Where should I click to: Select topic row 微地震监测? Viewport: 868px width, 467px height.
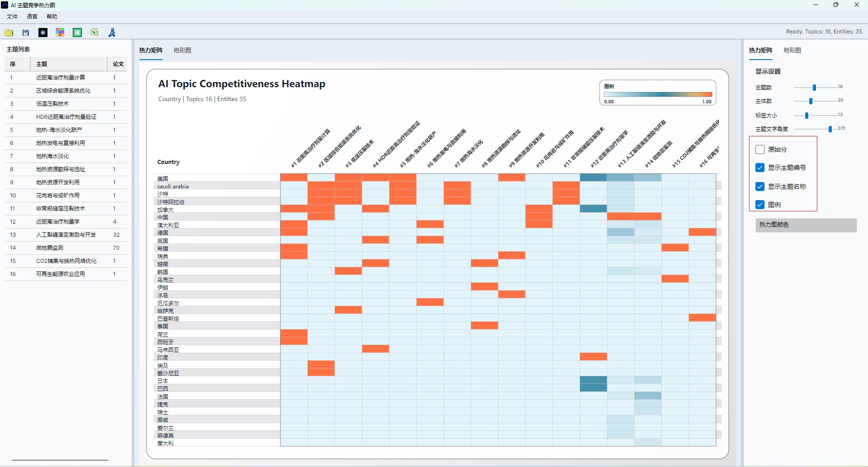pyautogui.click(x=66, y=248)
